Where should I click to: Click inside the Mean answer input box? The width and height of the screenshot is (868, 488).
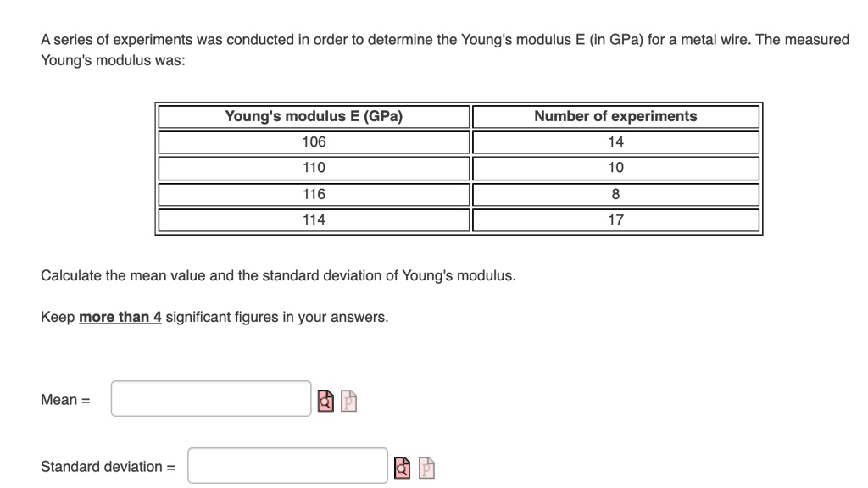click(210, 398)
